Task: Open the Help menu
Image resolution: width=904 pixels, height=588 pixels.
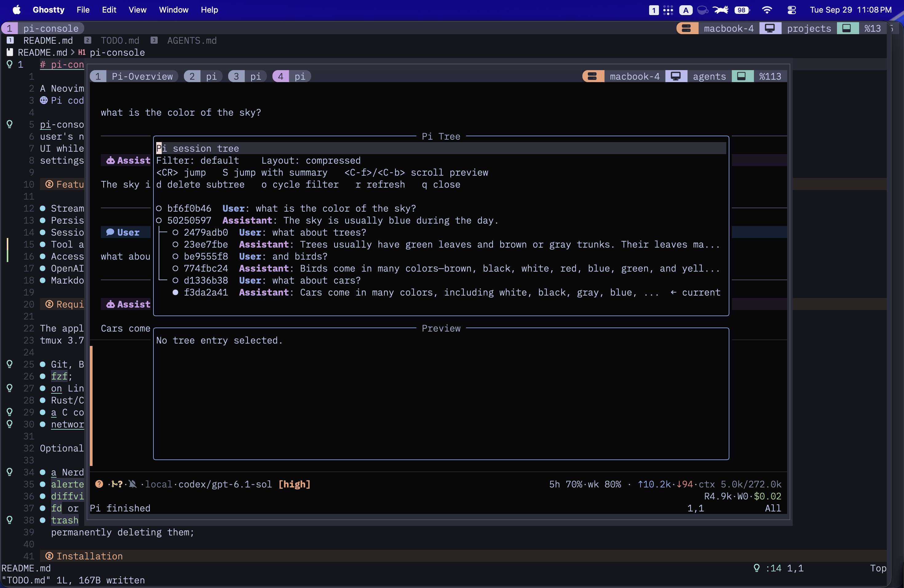Action: tap(209, 10)
